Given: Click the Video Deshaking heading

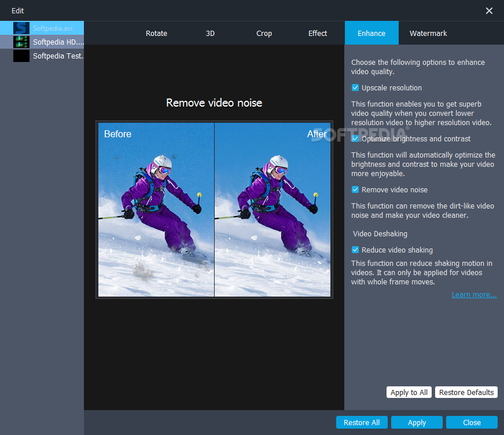Looking at the screenshot, I should 380,233.
